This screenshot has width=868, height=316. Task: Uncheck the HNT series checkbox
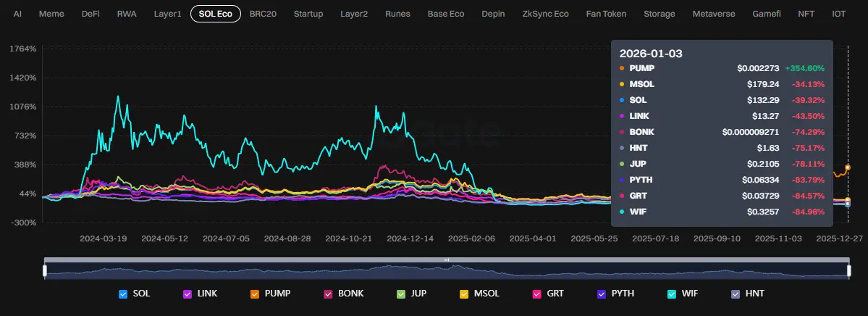coord(736,294)
